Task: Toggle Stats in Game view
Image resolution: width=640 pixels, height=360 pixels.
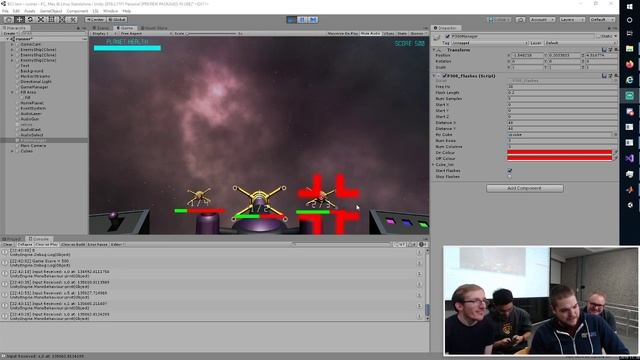Action: (x=402, y=33)
